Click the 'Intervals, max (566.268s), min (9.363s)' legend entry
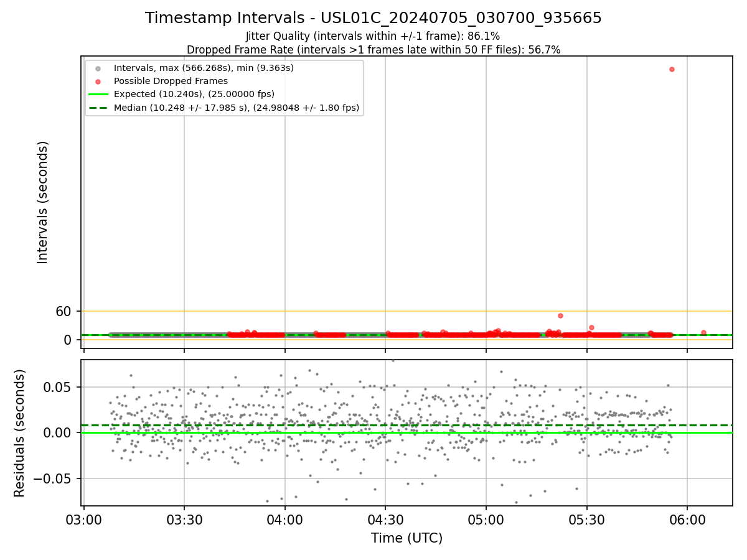 pos(204,67)
